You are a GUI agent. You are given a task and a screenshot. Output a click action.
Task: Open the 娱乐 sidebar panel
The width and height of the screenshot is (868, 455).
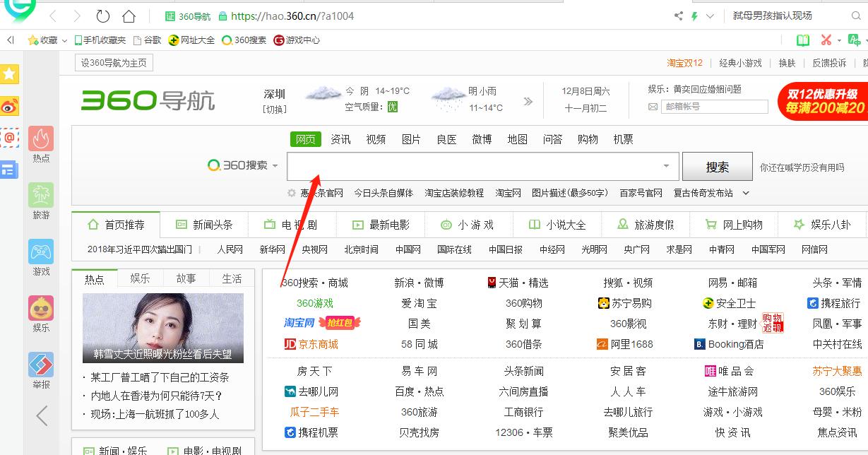pyautogui.click(x=41, y=309)
